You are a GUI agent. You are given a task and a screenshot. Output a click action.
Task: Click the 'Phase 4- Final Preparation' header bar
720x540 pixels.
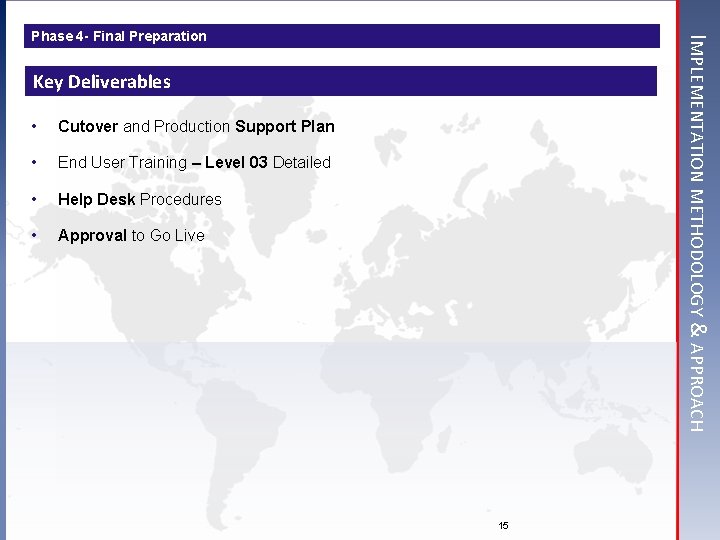[x=342, y=36]
